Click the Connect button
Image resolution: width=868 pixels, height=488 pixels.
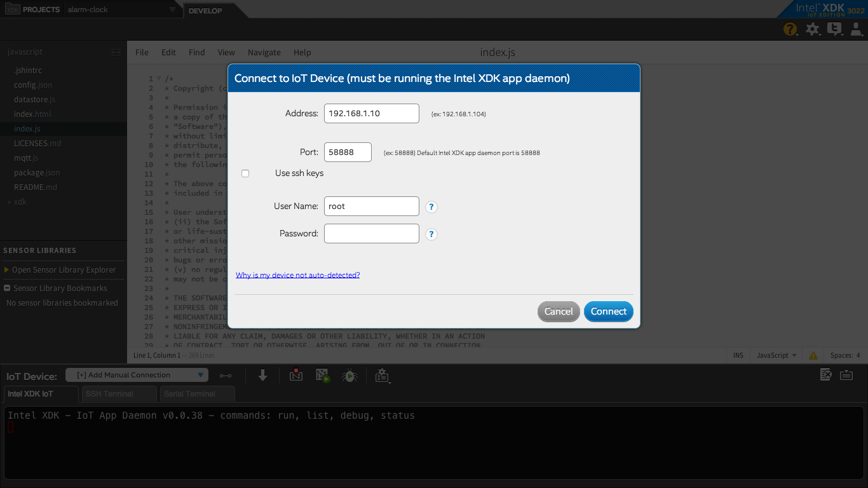click(x=609, y=311)
